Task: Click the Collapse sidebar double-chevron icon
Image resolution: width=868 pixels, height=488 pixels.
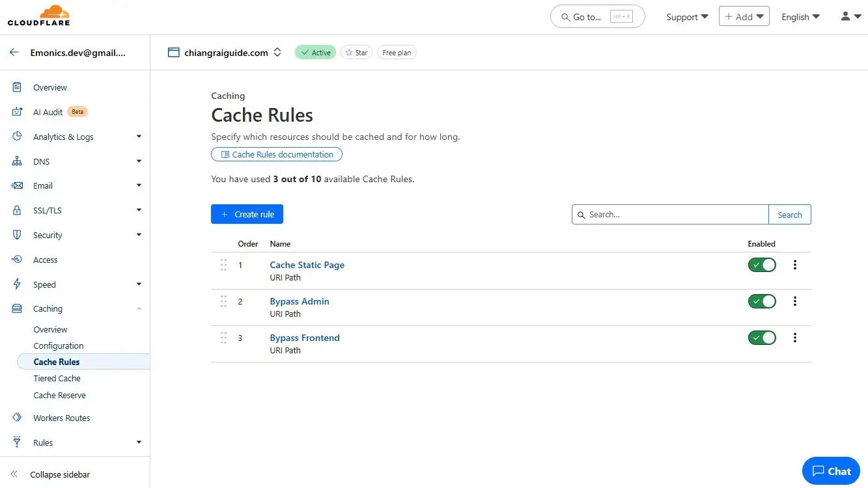Action: click(x=14, y=474)
